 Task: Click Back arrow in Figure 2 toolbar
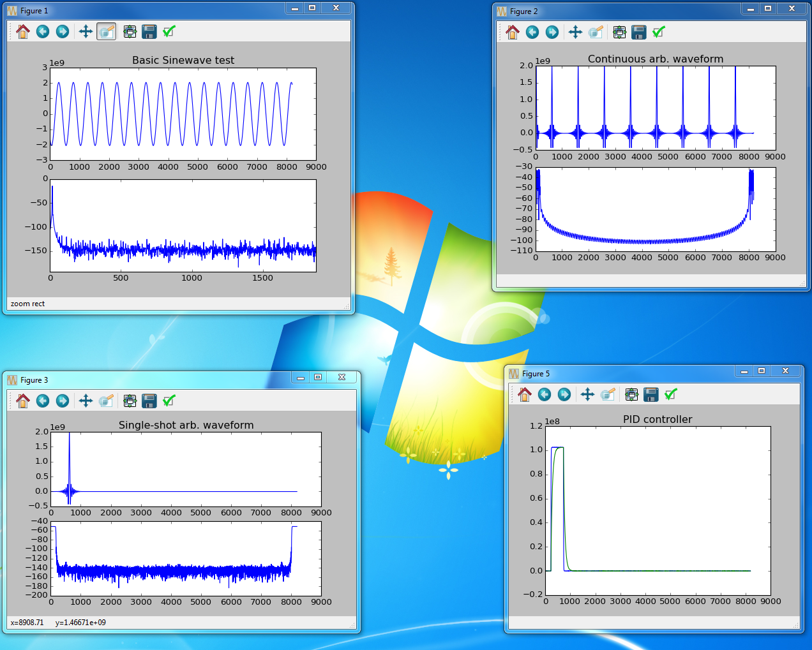(x=532, y=32)
